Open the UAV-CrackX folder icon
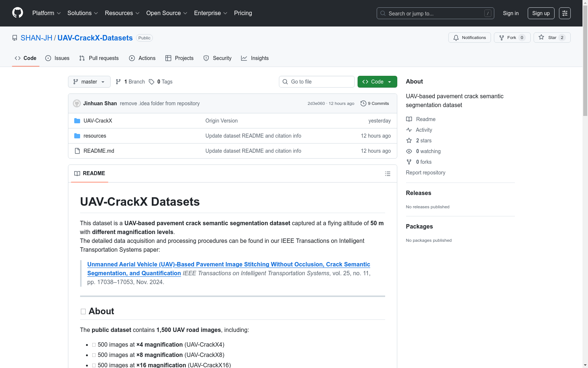This screenshot has height=368, width=588. pos(77,121)
